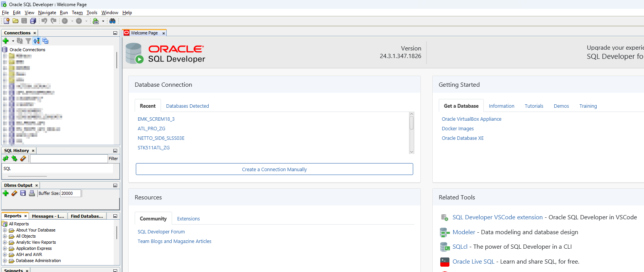644x272 pixels.
Task: Open the New Connection dropdown arrow
Action: [13, 41]
